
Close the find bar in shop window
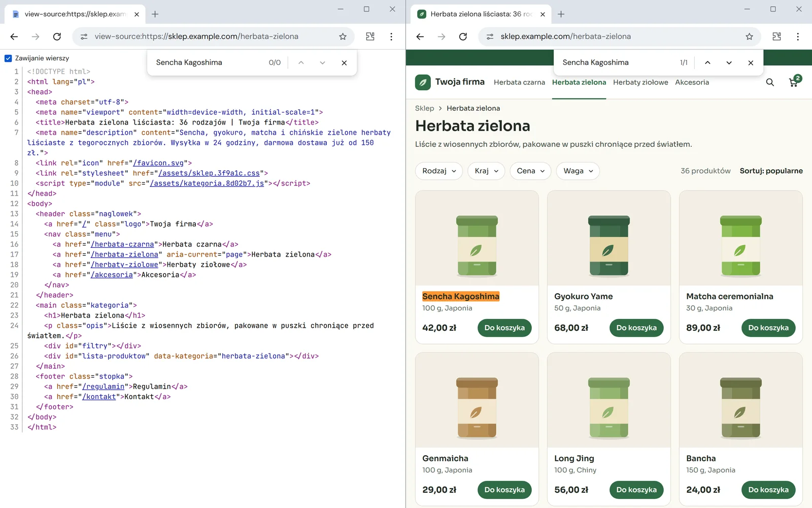[751, 62]
